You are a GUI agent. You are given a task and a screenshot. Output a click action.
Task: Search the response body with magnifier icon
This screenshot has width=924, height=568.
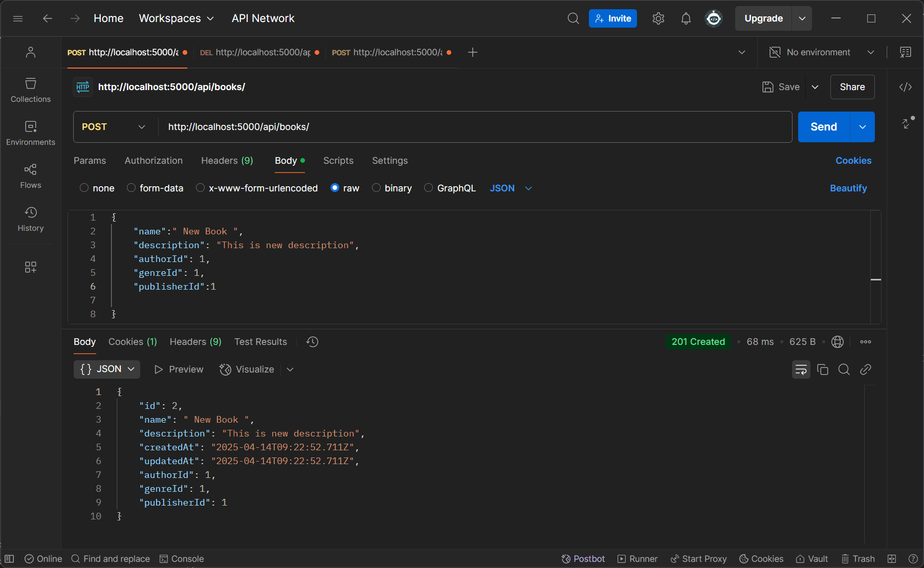coord(844,369)
